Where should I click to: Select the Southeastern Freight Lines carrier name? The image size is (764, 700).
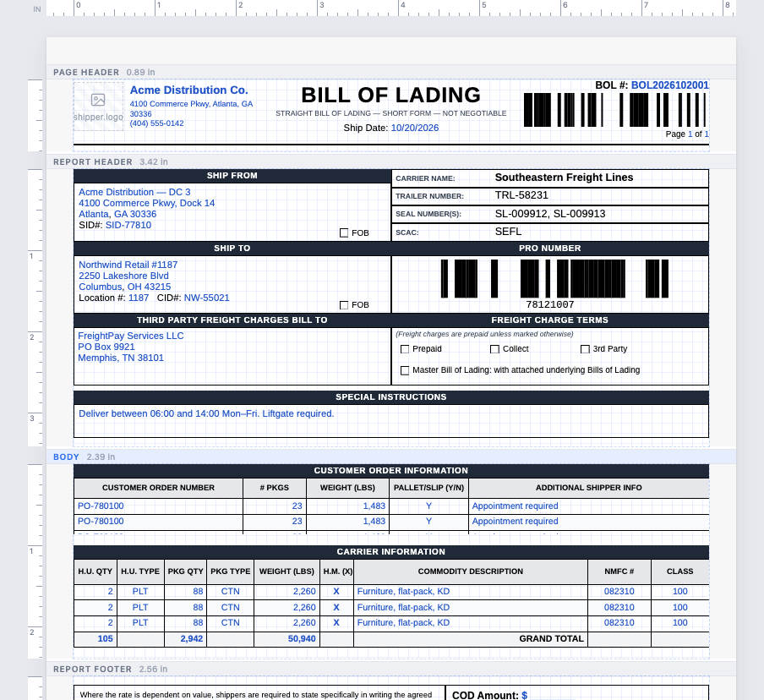(565, 178)
